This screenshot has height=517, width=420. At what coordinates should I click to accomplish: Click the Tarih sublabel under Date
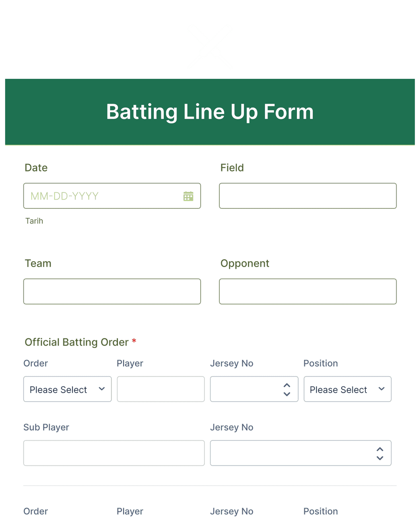tap(34, 221)
